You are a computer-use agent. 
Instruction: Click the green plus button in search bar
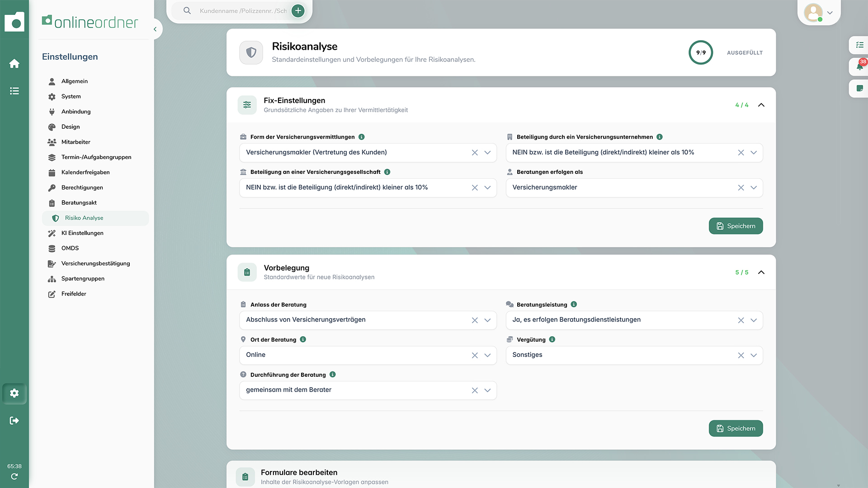[x=298, y=10]
